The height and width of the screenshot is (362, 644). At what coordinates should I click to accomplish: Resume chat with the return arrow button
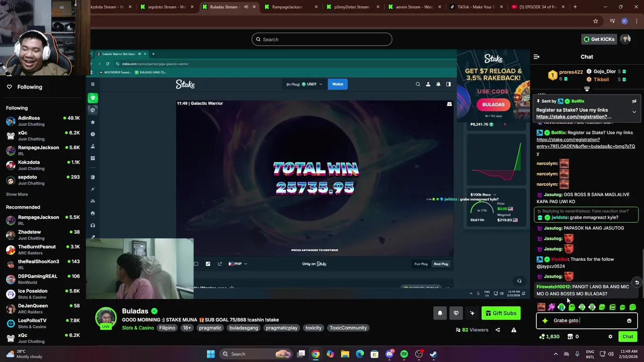click(636, 283)
